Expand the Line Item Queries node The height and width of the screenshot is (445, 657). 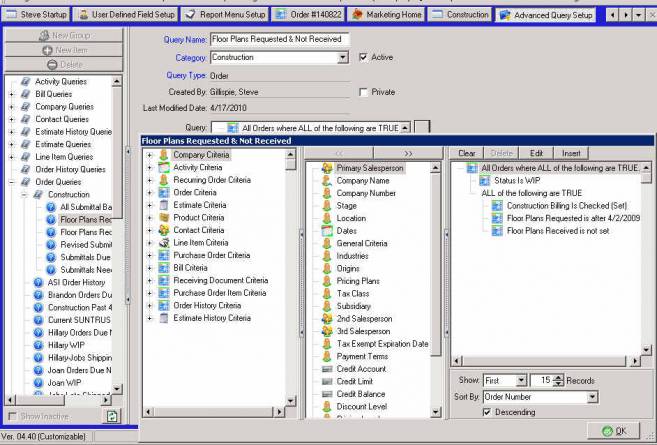click(x=12, y=157)
